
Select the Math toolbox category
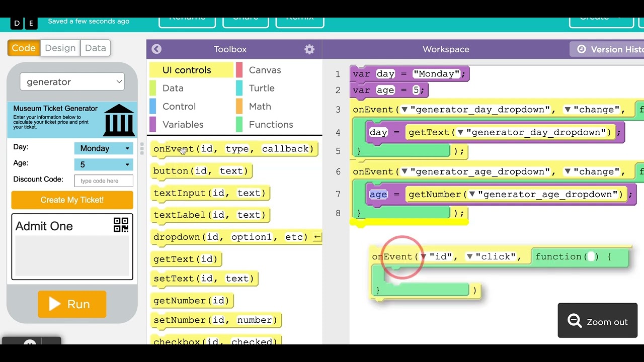260,106
